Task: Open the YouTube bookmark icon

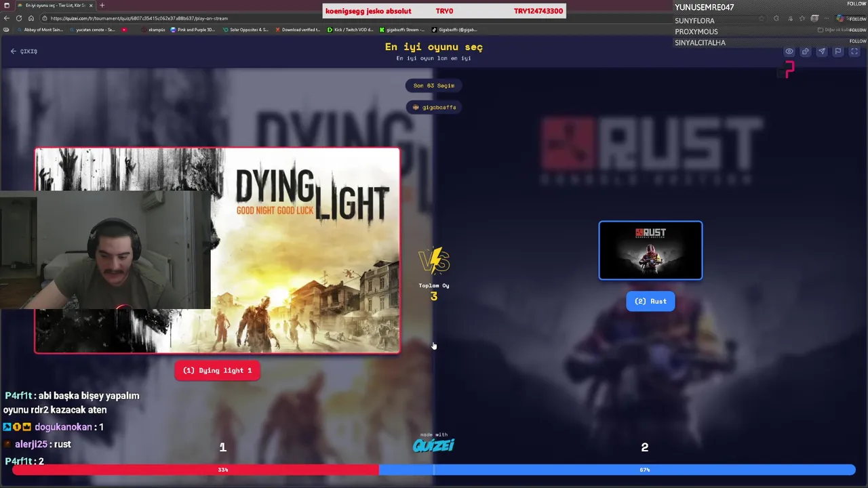Action: tap(124, 30)
